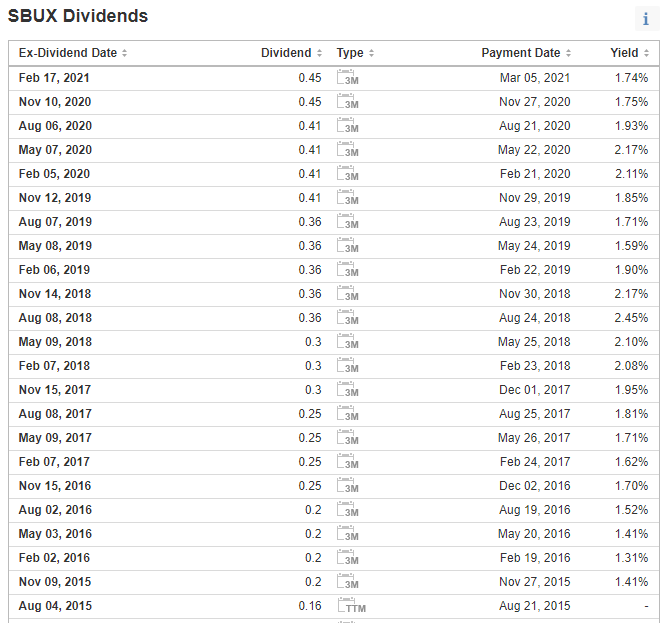Sort by Payment Date column header

click(526, 53)
